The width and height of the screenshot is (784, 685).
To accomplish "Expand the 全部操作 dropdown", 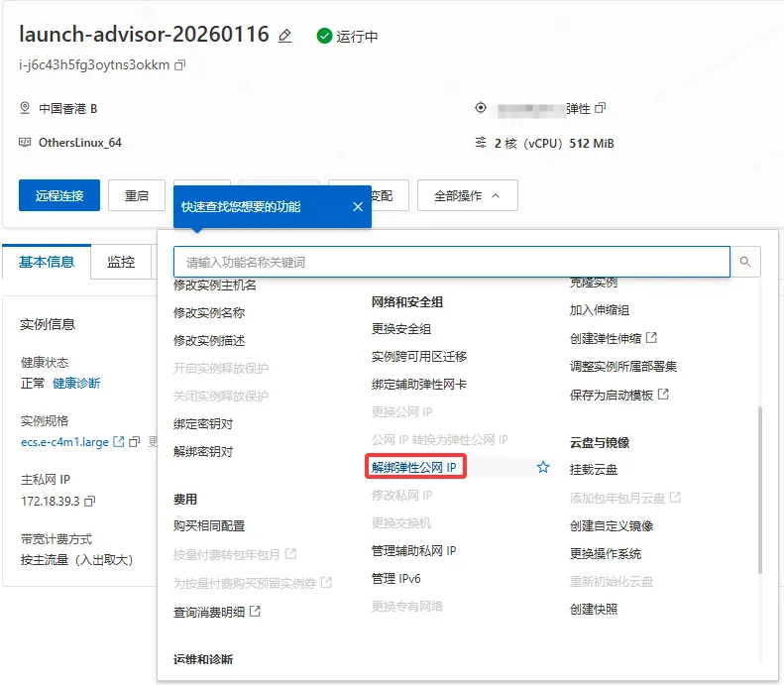I will [x=467, y=195].
